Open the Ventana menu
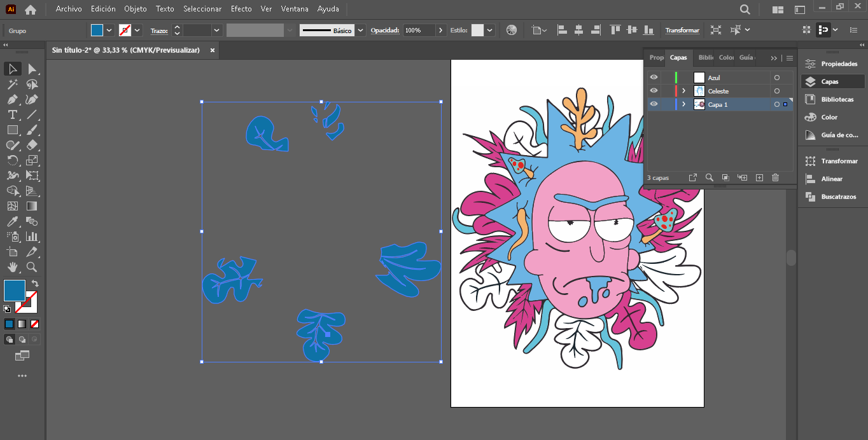Viewport: 868px width, 440px height. [295, 9]
